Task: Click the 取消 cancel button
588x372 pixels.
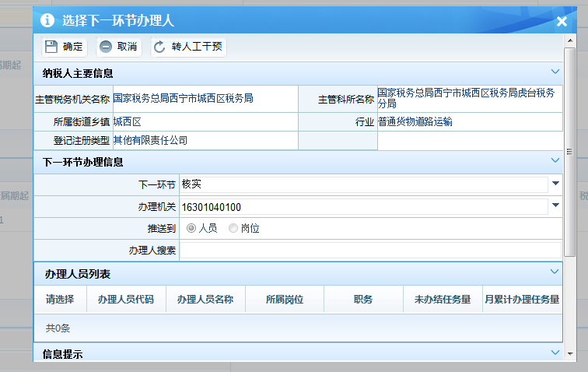Action: coord(118,47)
